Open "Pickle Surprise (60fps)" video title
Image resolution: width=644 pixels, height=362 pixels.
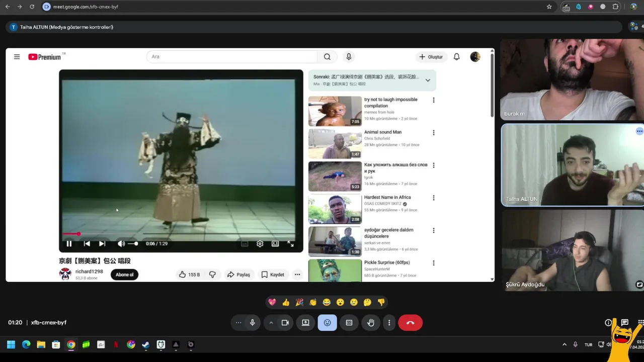point(387,262)
